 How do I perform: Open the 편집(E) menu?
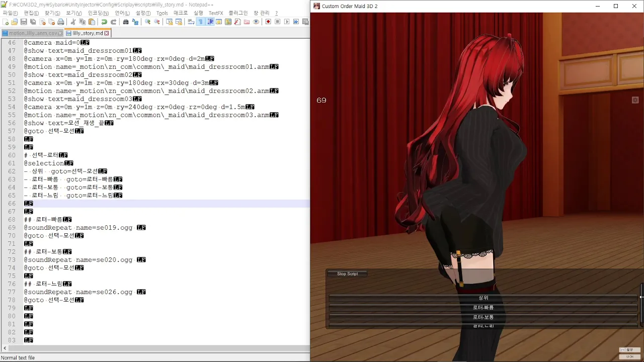(31, 13)
